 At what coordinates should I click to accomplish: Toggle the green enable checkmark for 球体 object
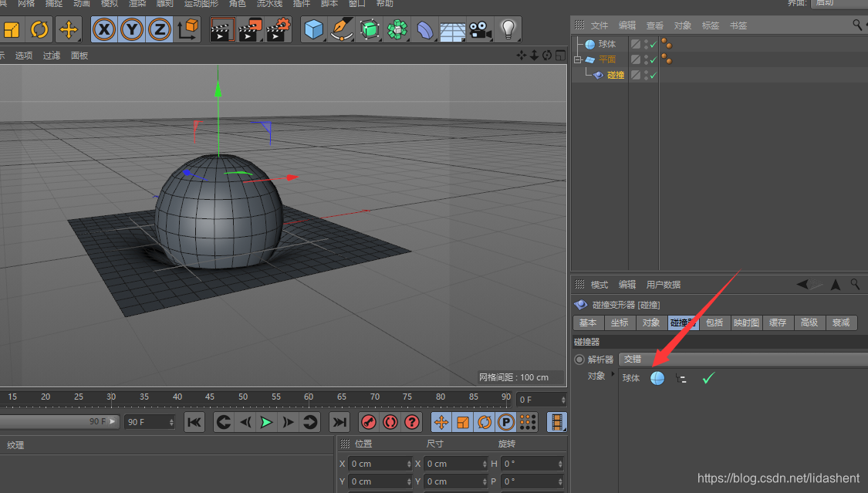point(653,45)
